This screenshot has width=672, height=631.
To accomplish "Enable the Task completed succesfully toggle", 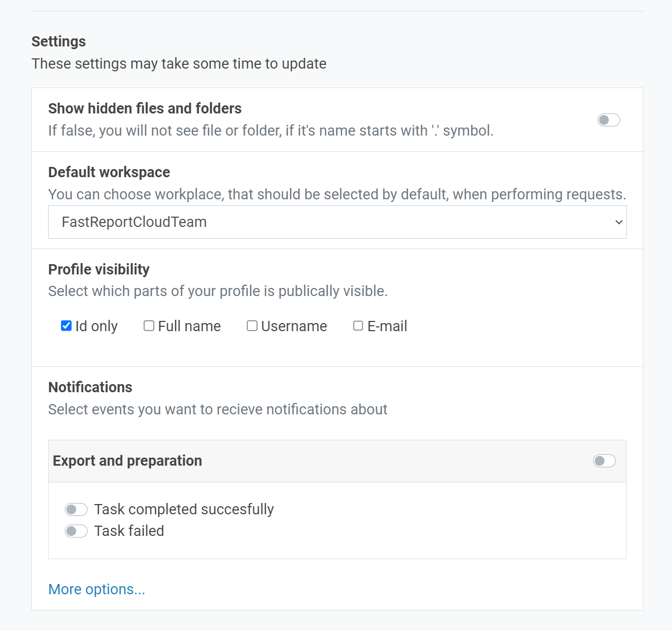I will click(x=76, y=509).
